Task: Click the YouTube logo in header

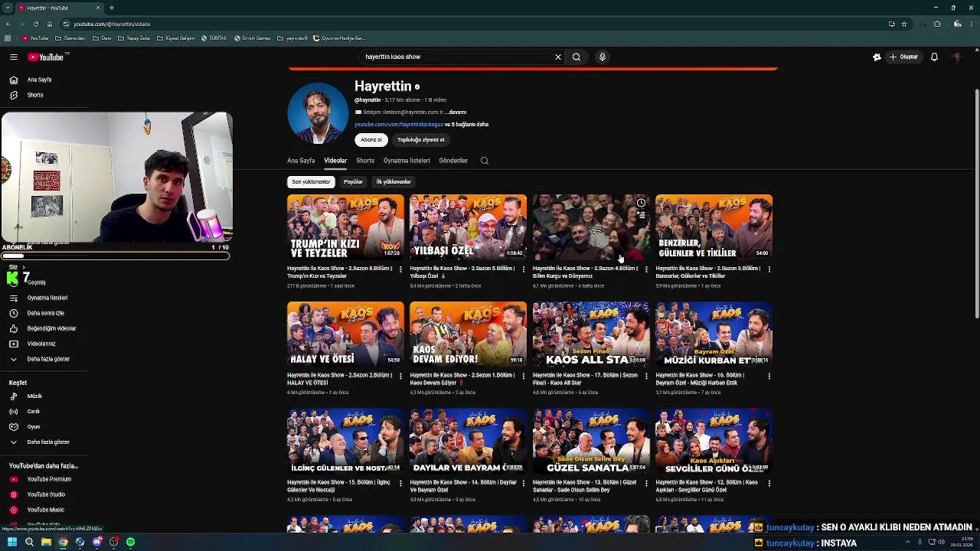Action: click(47, 57)
